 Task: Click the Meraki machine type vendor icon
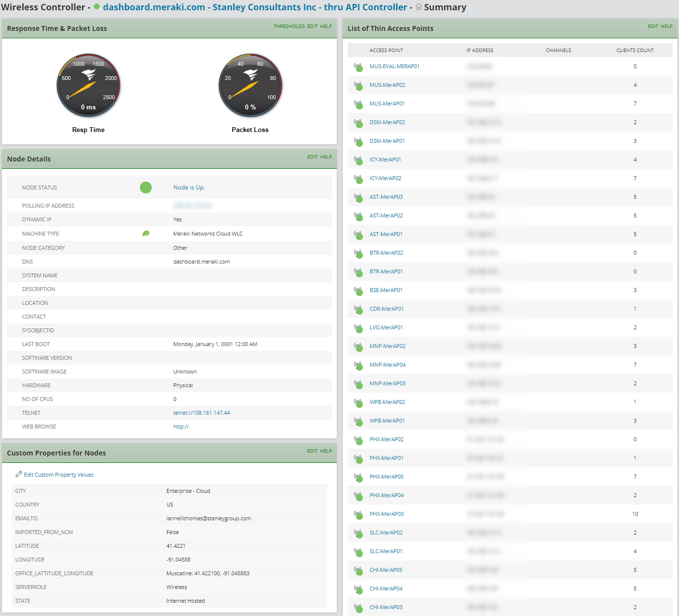coord(146,234)
